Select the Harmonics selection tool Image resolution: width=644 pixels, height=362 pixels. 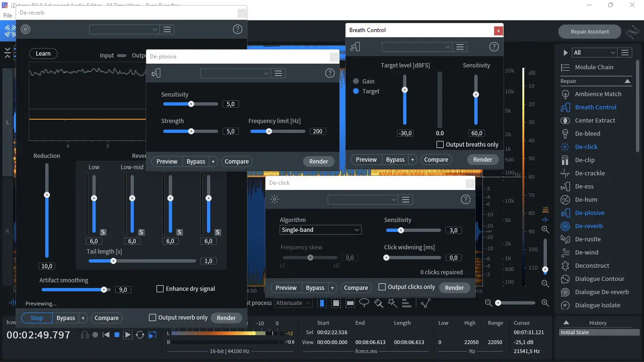coord(406,303)
